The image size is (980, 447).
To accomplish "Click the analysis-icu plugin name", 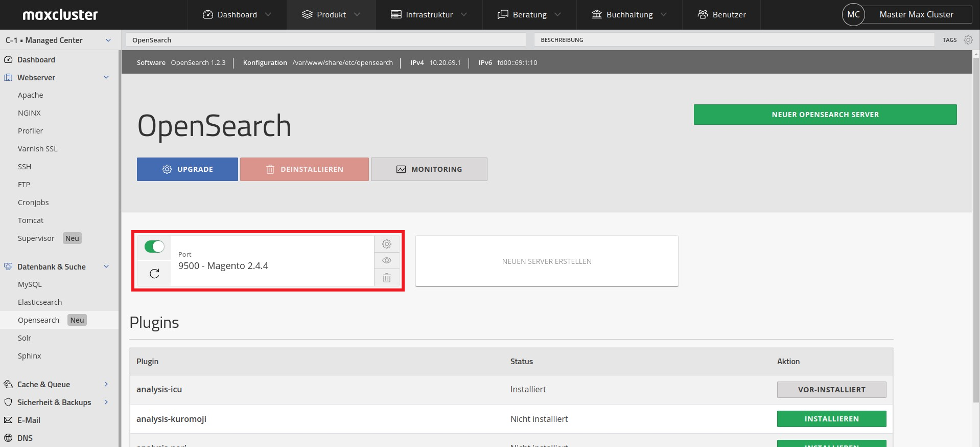I will (159, 390).
